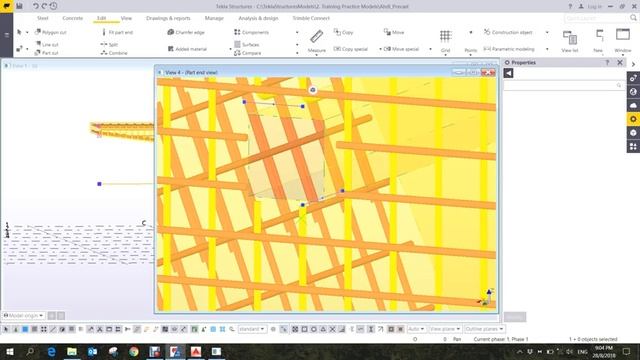Expand the Parametric modeling dropdown arrow
Screen dimensions: 640x360
[x=547, y=49]
